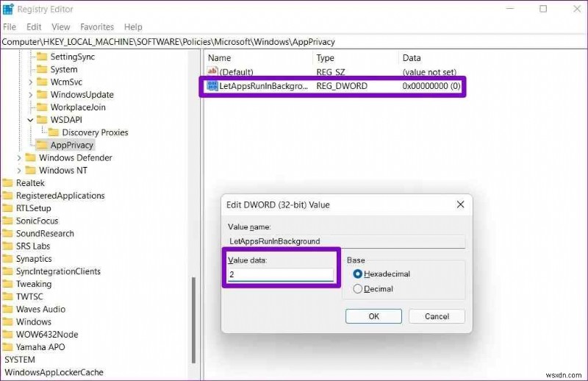Click the WcmSvc folder icon

[42, 82]
